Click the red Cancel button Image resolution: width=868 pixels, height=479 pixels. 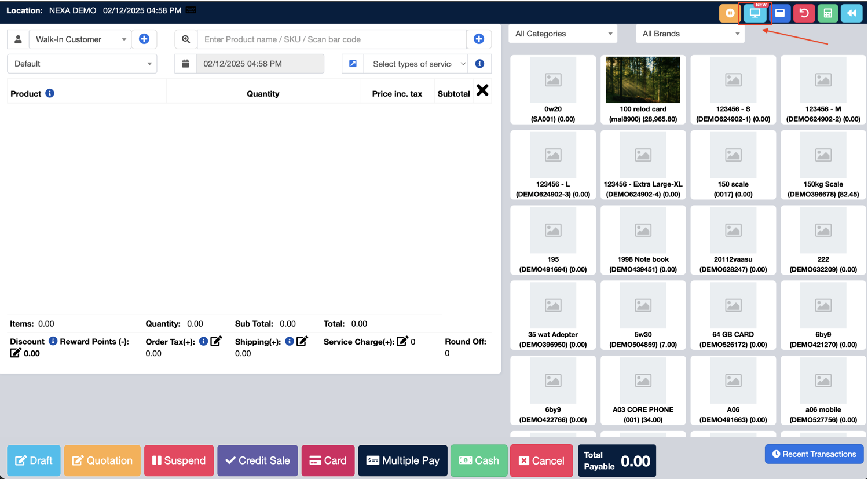tap(541, 460)
